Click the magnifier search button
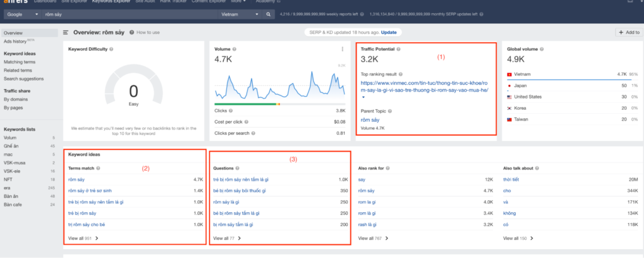The height and width of the screenshot is (258, 644). (268, 14)
